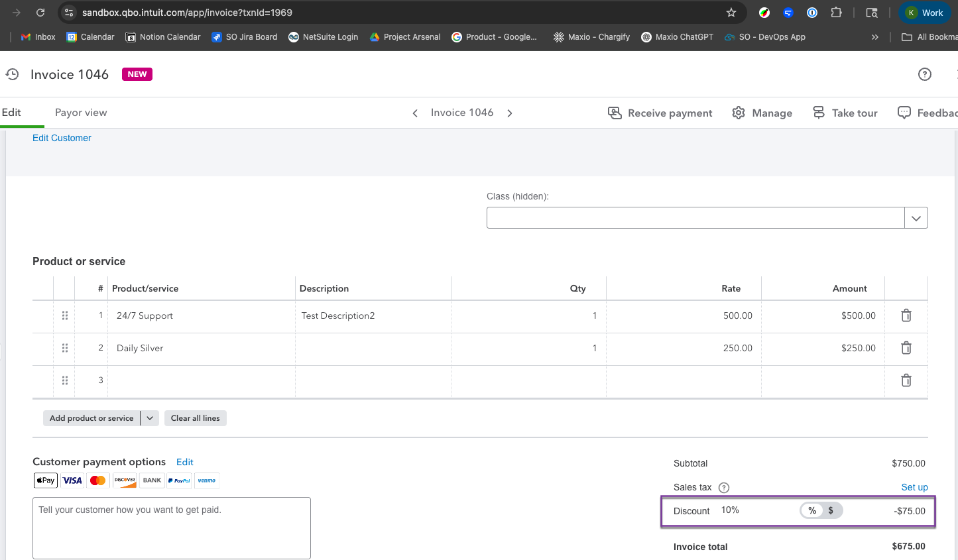Open the Manage gear settings
The height and width of the screenshot is (560, 958).
click(x=762, y=113)
